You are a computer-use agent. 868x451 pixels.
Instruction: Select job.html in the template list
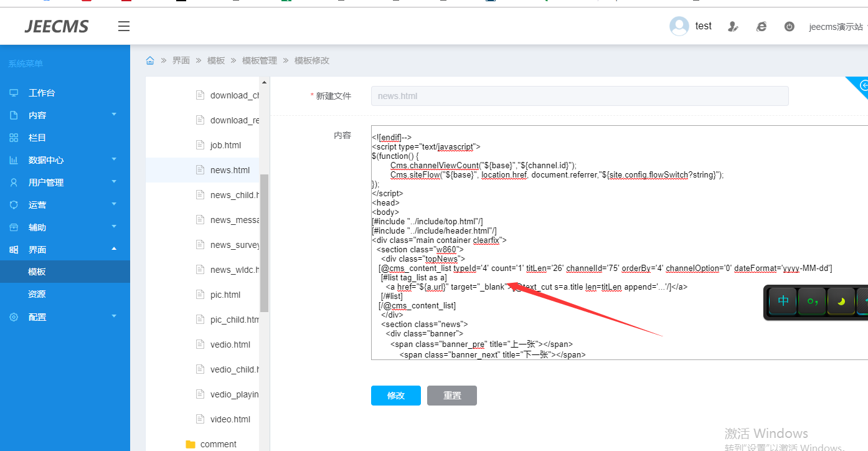[x=225, y=145]
